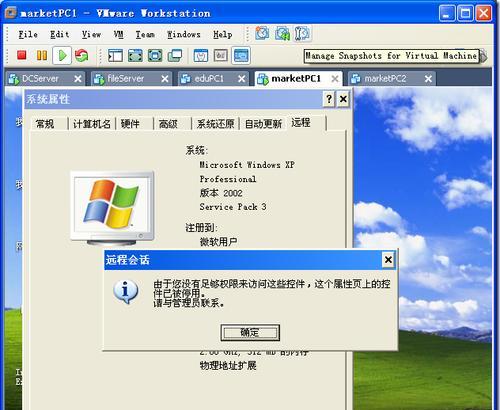Confirm with the 确定 button

[250, 332]
